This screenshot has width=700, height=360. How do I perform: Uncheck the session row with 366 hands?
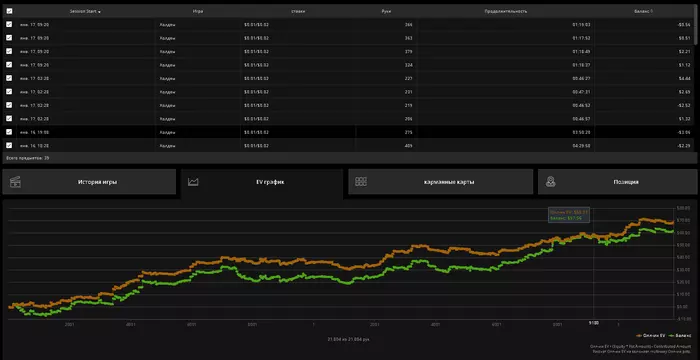(9, 25)
